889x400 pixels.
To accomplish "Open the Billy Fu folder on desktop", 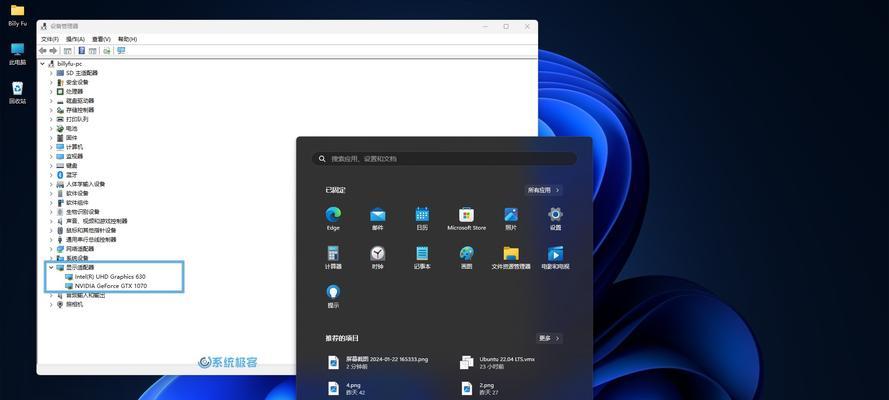I will tap(18, 15).
